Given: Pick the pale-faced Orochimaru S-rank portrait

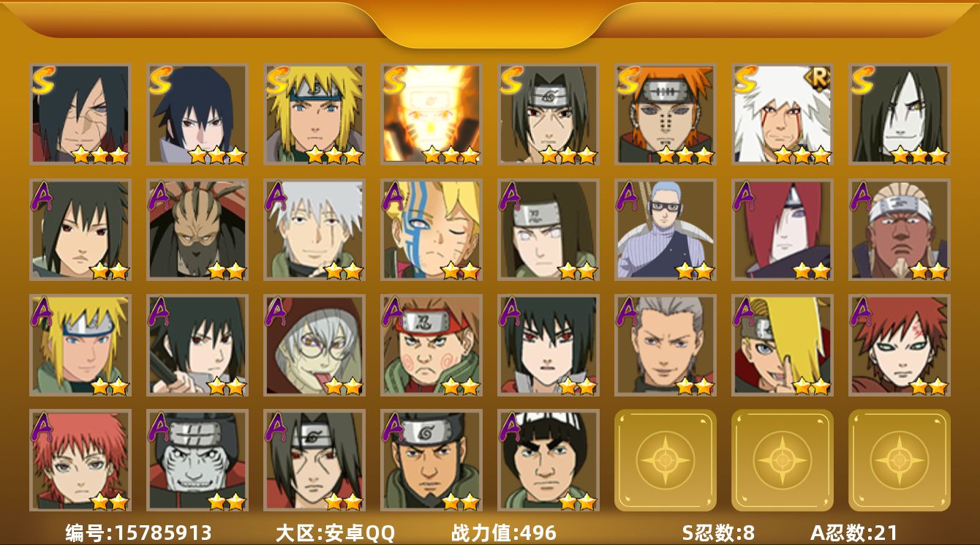Looking at the screenshot, I should tap(900, 113).
